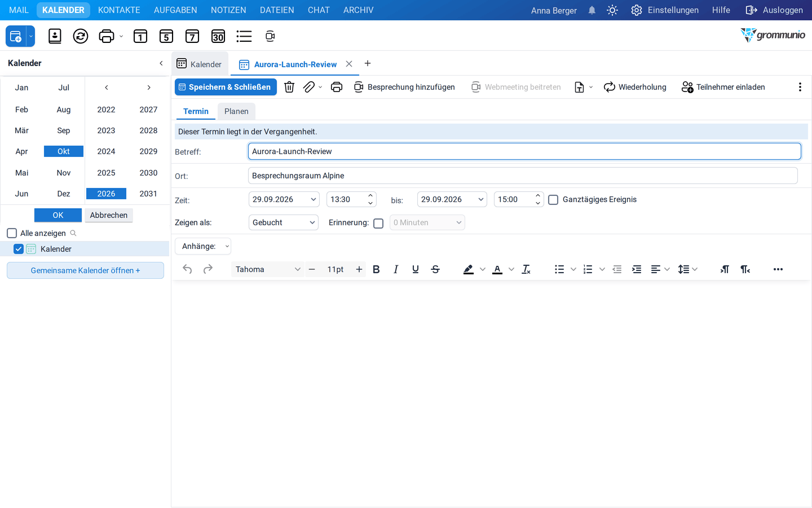Toggle underline formatting in the editor
The width and height of the screenshot is (812, 508).
[x=416, y=269]
